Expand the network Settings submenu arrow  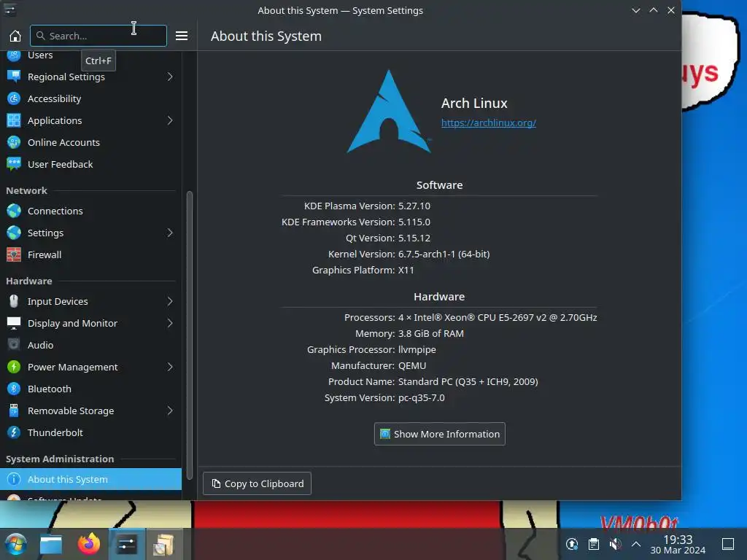pyautogui.click(x=170, y=233)
